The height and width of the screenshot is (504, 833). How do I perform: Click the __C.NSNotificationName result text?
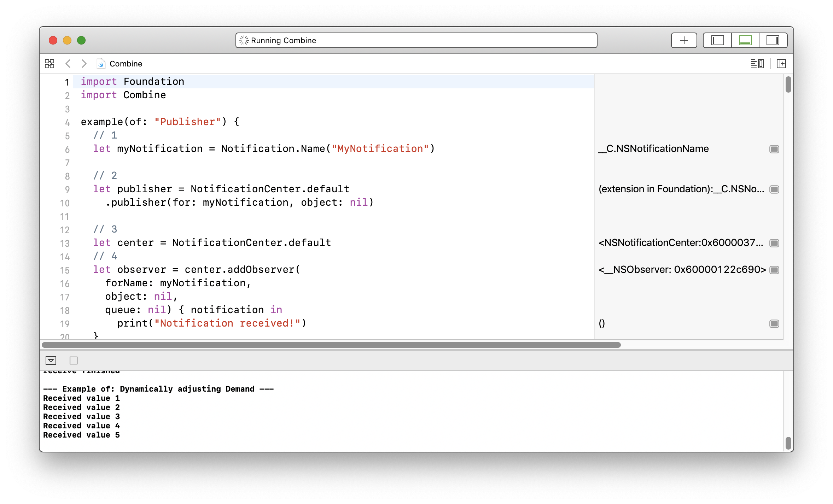coord(653,149)
